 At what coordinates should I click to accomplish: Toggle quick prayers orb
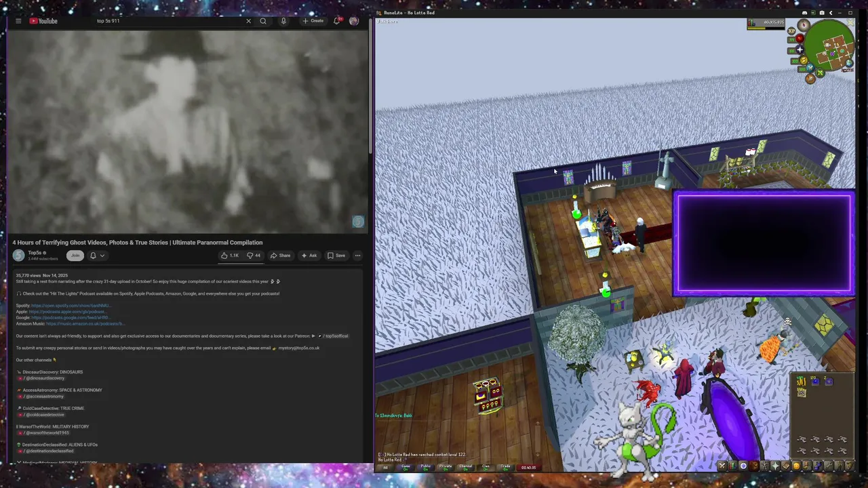[800, 49]
